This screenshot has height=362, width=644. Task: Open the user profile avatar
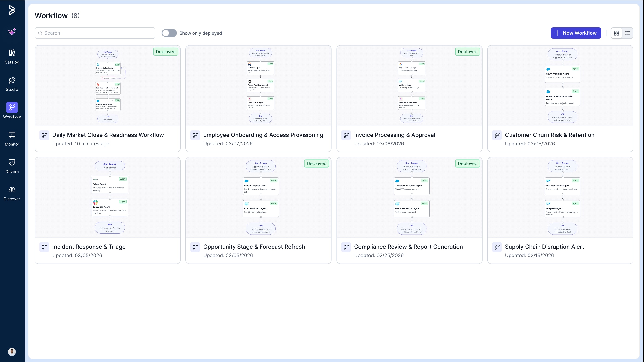pos(12,352)
